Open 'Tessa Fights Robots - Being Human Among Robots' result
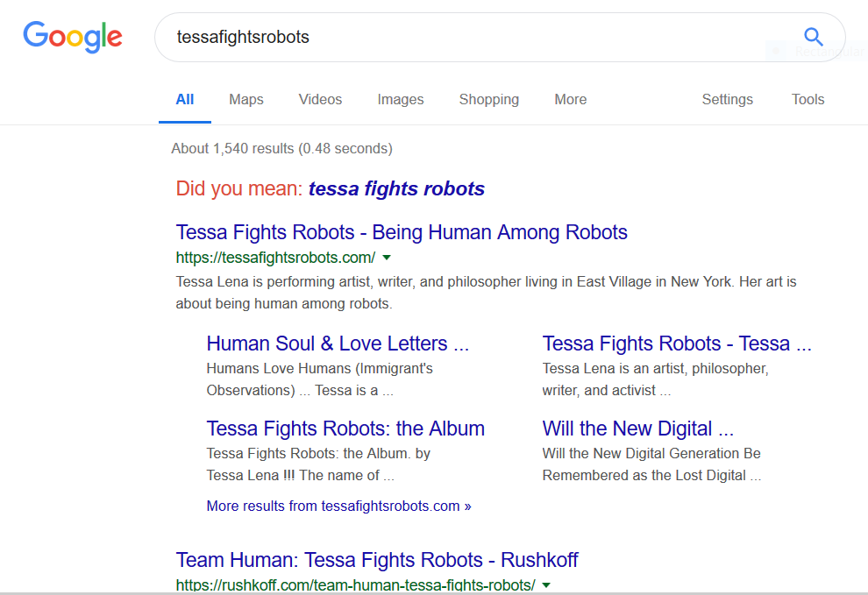868x595 pixels. click(402, 232)
